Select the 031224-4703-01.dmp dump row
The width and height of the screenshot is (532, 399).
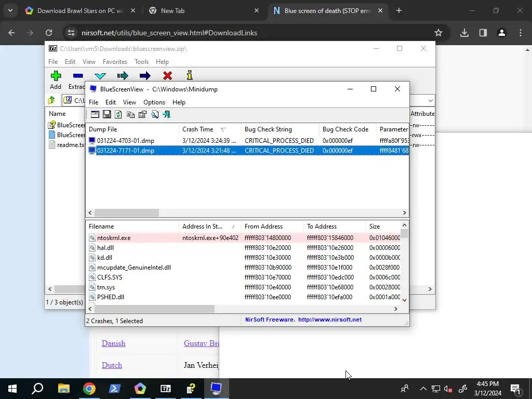(x=247, y=140)
